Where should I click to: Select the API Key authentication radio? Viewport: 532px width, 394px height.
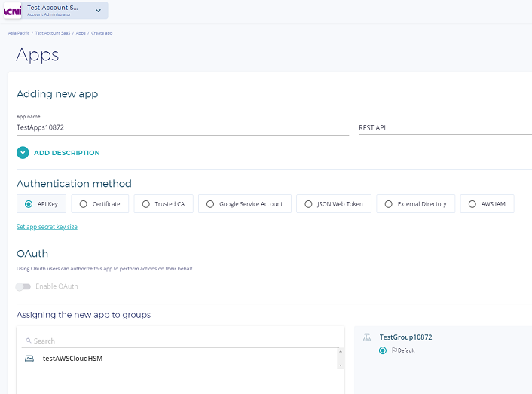coord(29,204)
